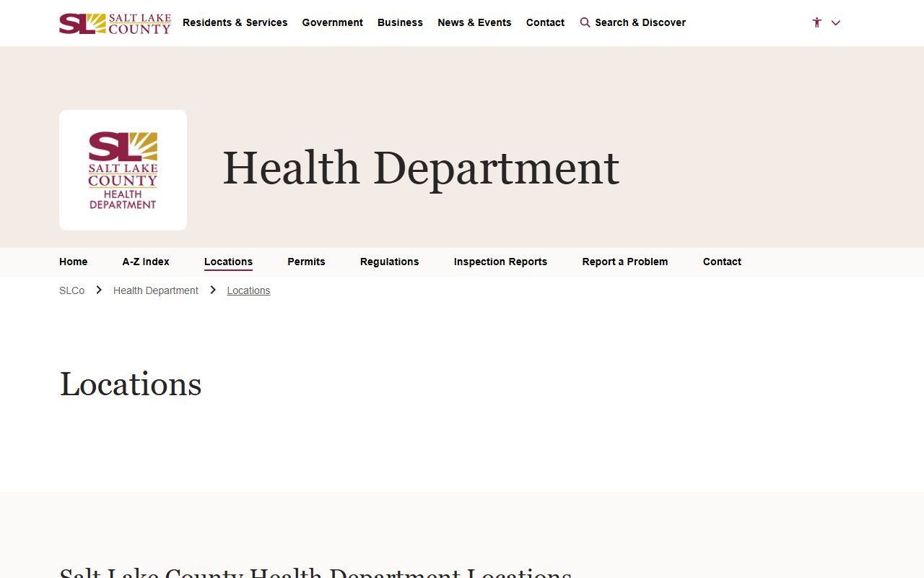
Task: Open the A-Z Index tab
Action: click(x=146, y=262)
